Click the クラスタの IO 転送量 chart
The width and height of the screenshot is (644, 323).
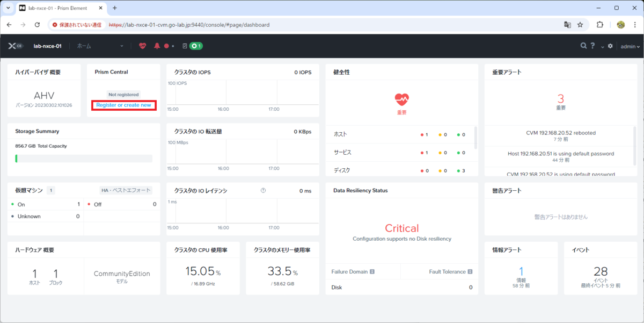coord(243,152)
